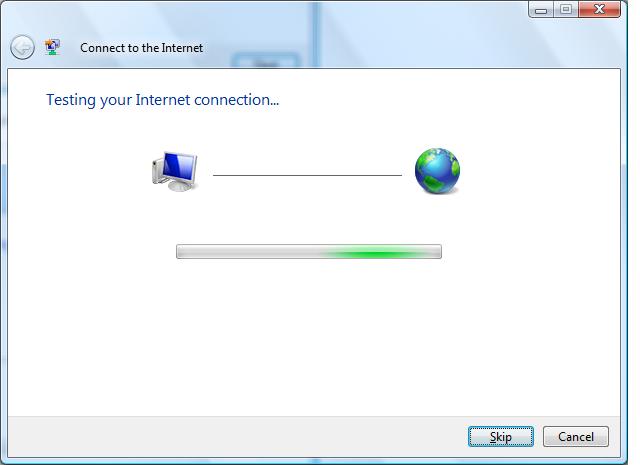Click the blue and green globe icon

[x=437, y=171]
